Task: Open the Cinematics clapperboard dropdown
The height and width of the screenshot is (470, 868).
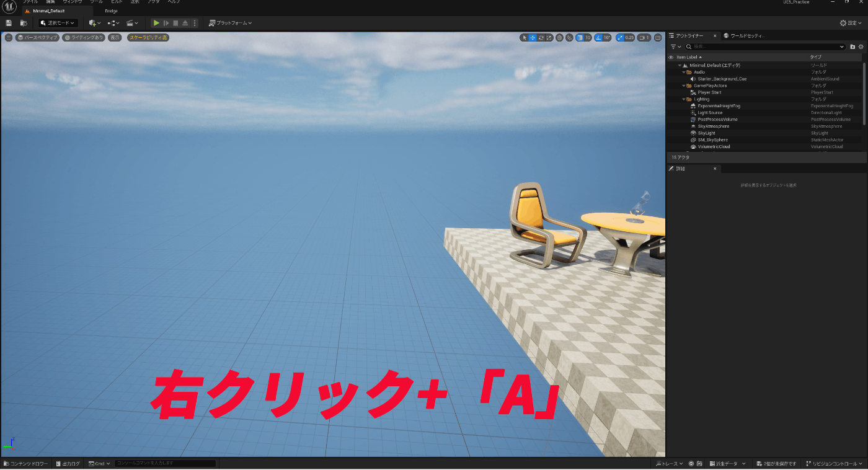Action: point(132,23)
